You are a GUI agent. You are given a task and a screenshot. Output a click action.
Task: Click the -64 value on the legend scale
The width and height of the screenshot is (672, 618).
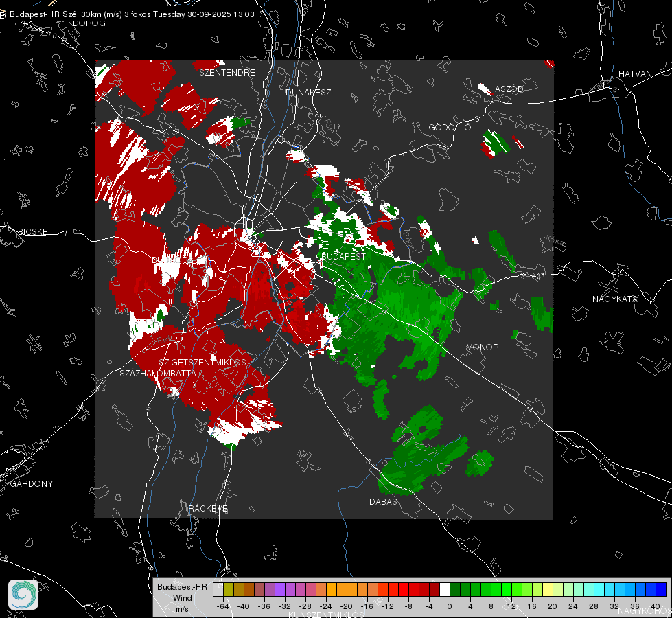[x=222, y=606]
